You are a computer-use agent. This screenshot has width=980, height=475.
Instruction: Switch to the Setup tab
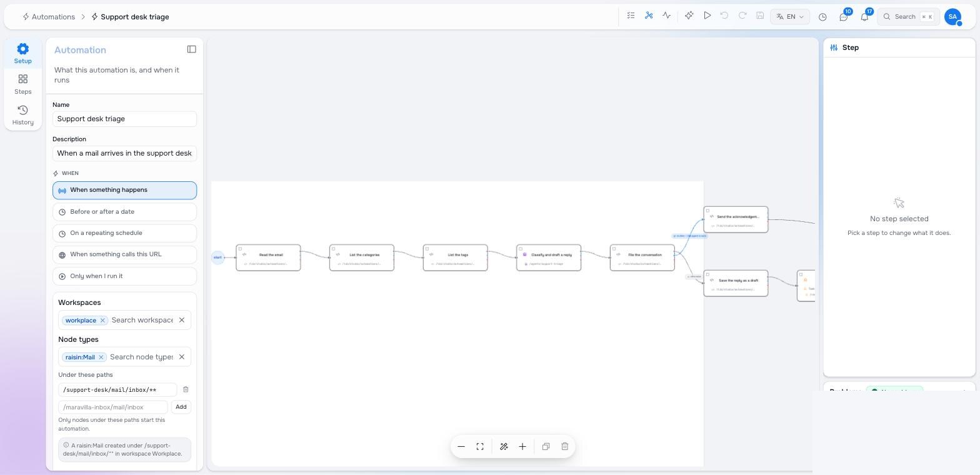coord(23,54)
